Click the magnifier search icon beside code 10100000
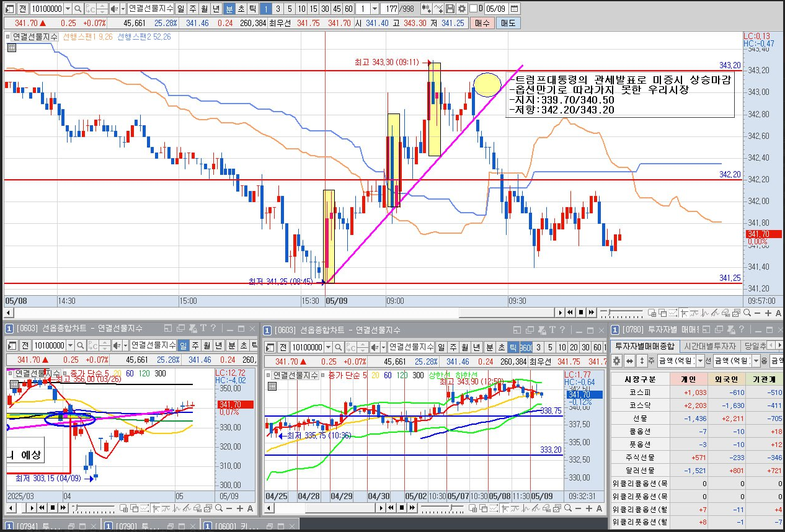Viewport: 785px width, 532px height. tap(78, 9)
